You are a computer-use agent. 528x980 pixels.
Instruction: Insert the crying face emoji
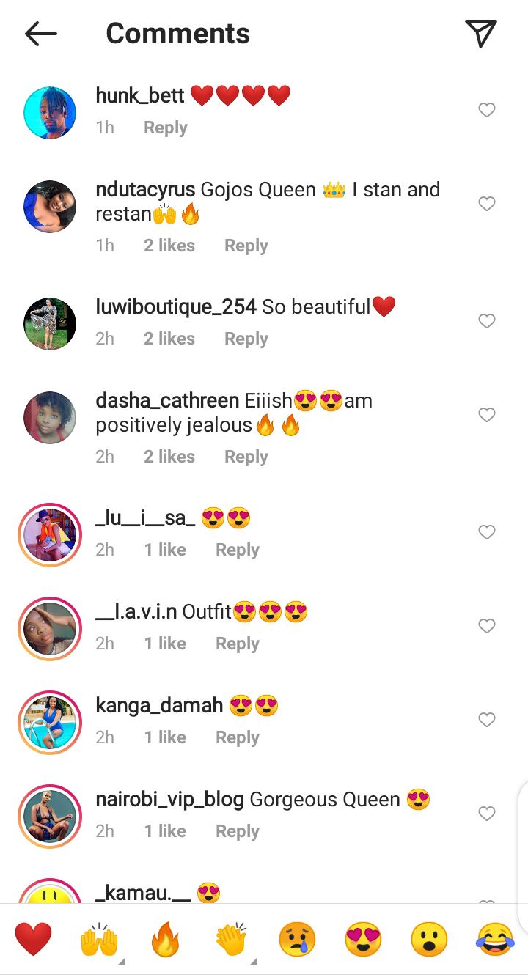coord(297,940)
